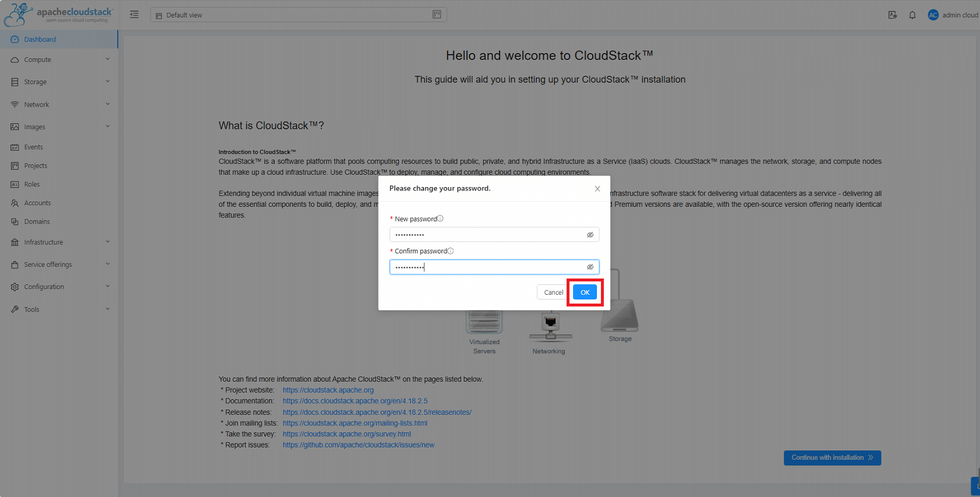Click the Images picture icon
This screenshot has height=497, width=980.
click(15, 127)
